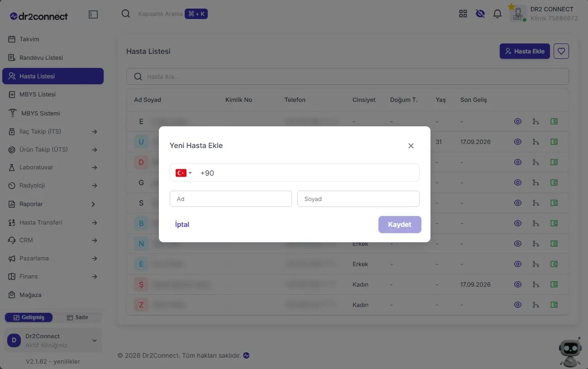Viewport: 588px width, 369px height.
Task: Click the Hasta Ekle button
Action: point(525,51)
